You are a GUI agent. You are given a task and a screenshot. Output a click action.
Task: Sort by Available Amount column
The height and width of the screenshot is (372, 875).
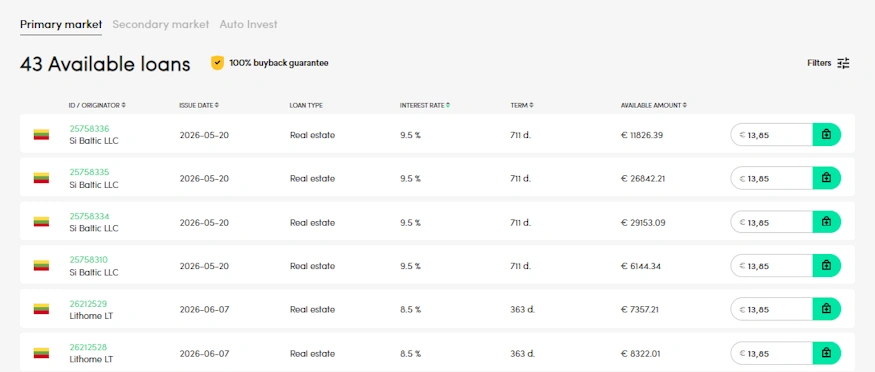point(653,105)
